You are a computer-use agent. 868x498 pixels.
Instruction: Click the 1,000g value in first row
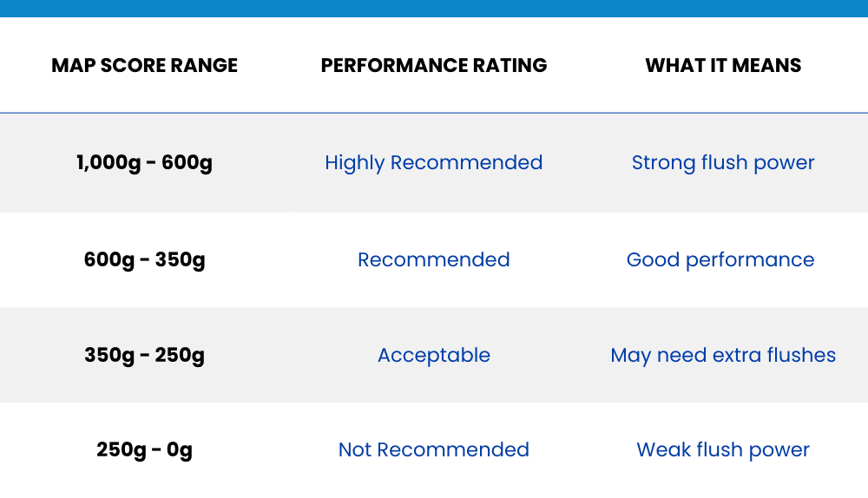pos(104,163)
